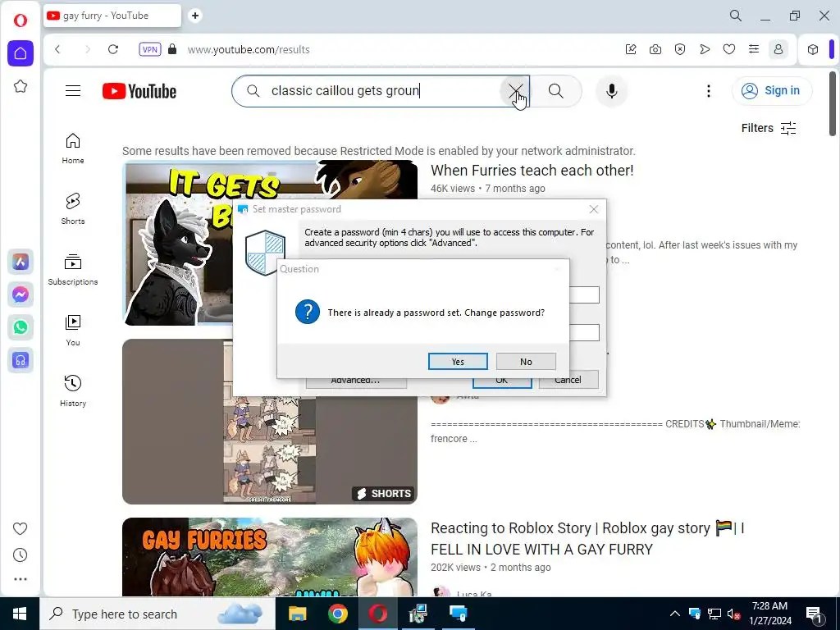Add page to bookmarks heart icon
840x630 pixels.
pos(729,49)
